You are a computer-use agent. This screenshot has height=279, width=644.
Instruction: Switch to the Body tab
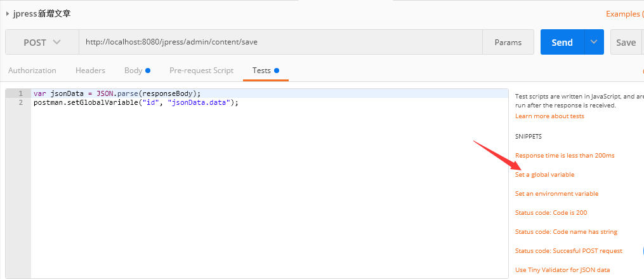(137, 71)
